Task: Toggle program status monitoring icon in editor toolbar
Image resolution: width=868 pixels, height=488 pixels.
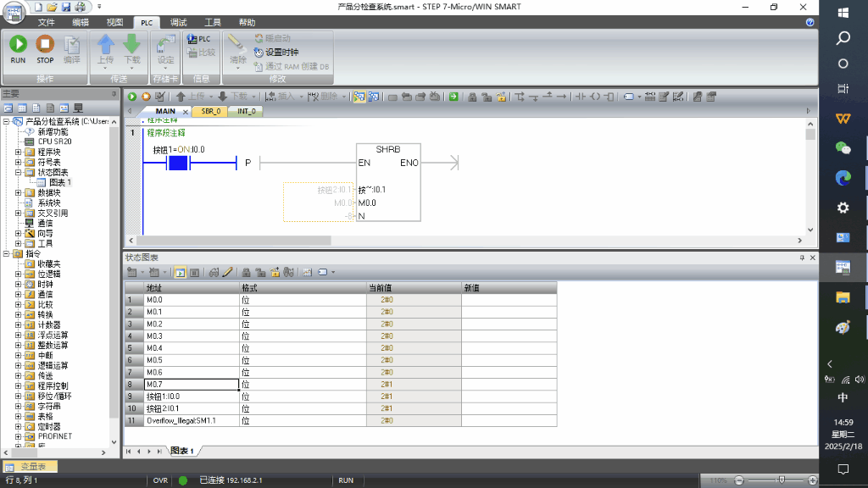Action: pyautogui.click(x=359, y=97)
